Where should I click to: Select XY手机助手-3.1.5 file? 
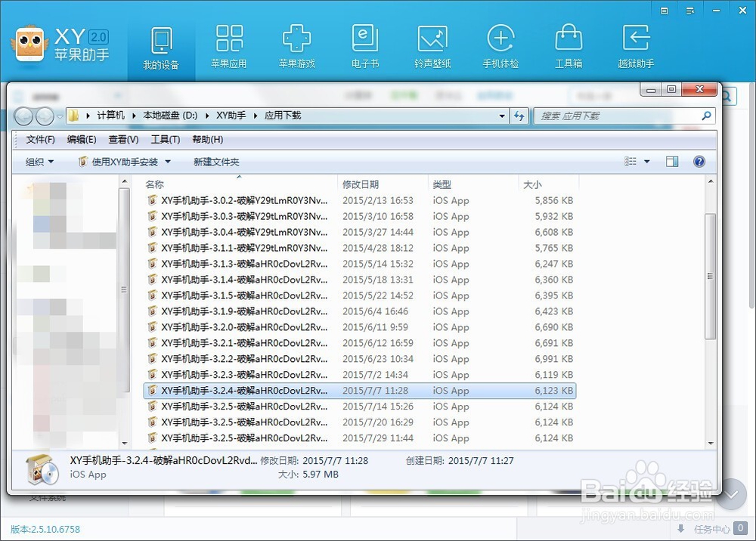360,295
